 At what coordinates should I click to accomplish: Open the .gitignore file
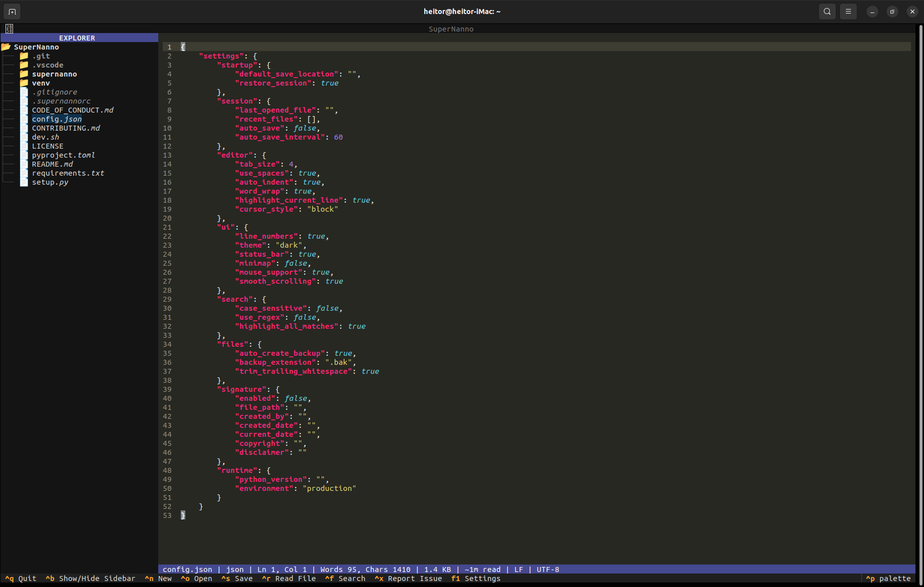coord(55,92)
